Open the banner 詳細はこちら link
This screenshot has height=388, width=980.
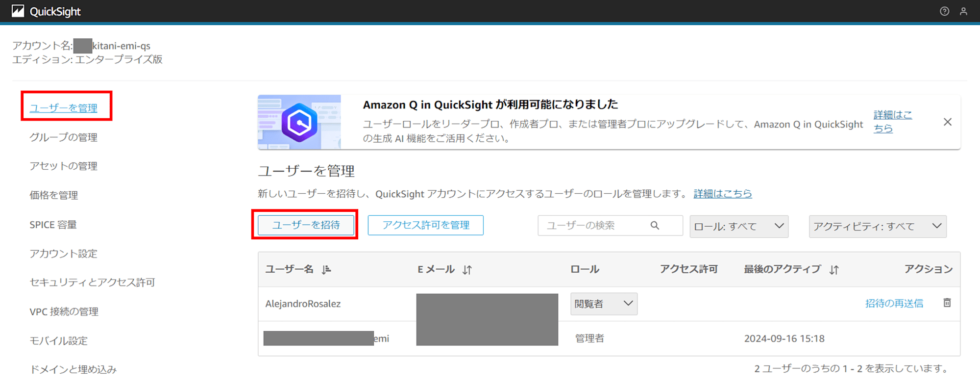click(893, 121)
